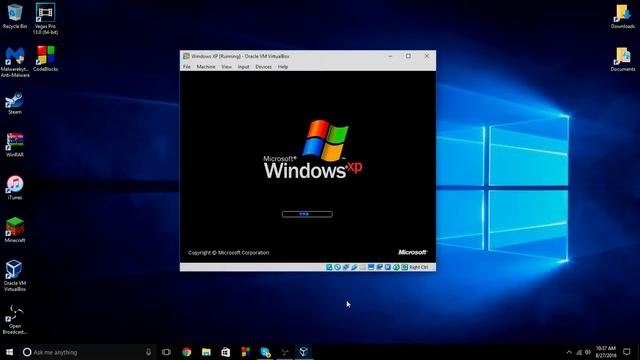This screenshot has width=640, height=360.
Task: Select the Open Broadcaster desktop shortcut
Action: point(15,319)
